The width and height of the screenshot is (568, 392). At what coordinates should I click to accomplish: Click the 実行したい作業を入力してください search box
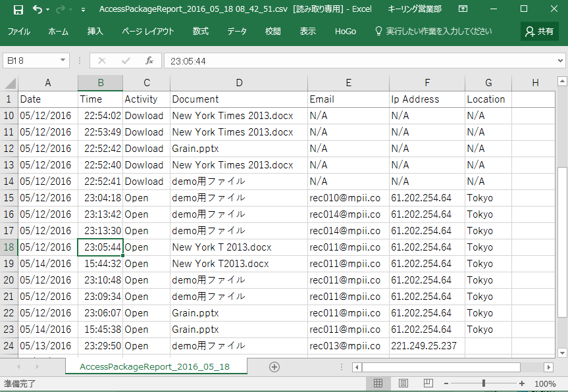(x=438, y=31)
